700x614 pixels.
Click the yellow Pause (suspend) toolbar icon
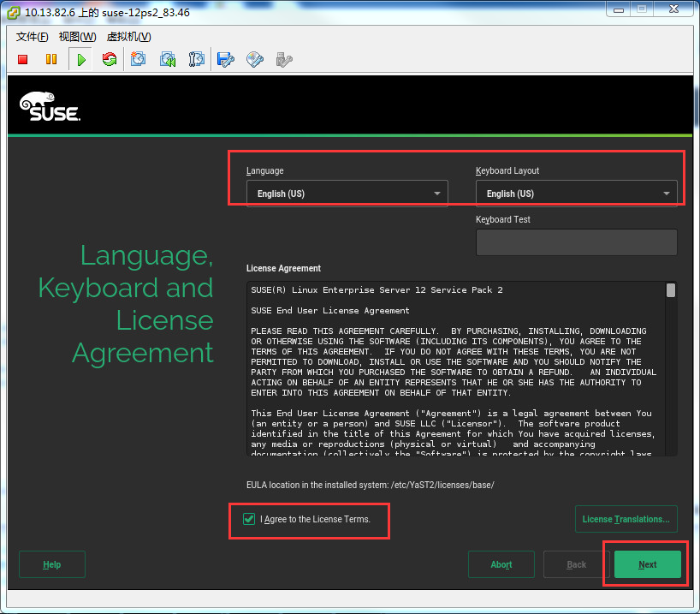51,59
